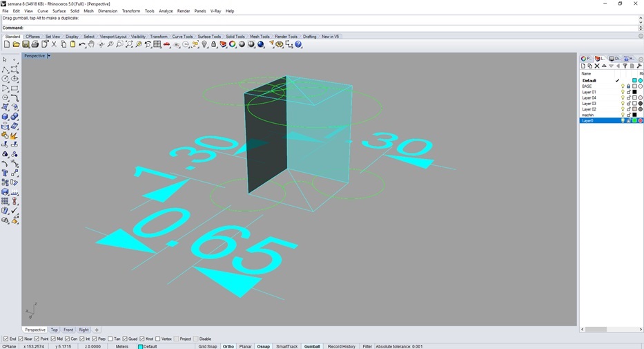Undo last action using toolbar icon
644x349 pixels.
[82, 44]
